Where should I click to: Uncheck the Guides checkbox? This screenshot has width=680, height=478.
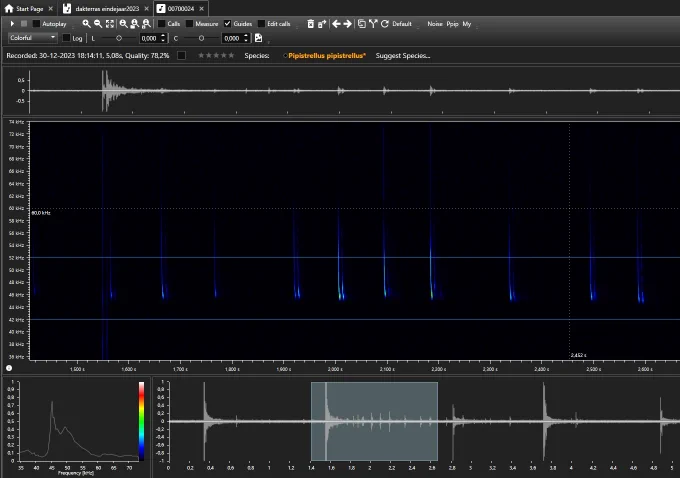(x=227, y=23)
